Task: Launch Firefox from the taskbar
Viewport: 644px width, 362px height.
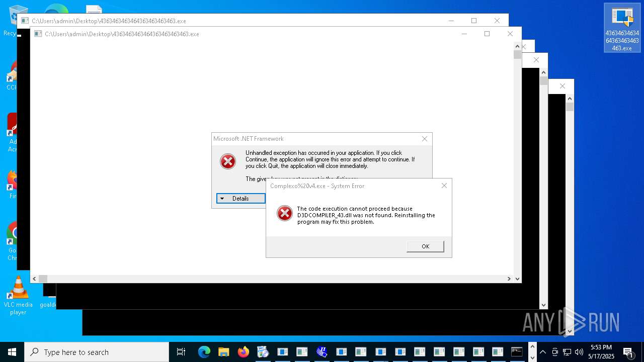Action: (x=243, y=352)
